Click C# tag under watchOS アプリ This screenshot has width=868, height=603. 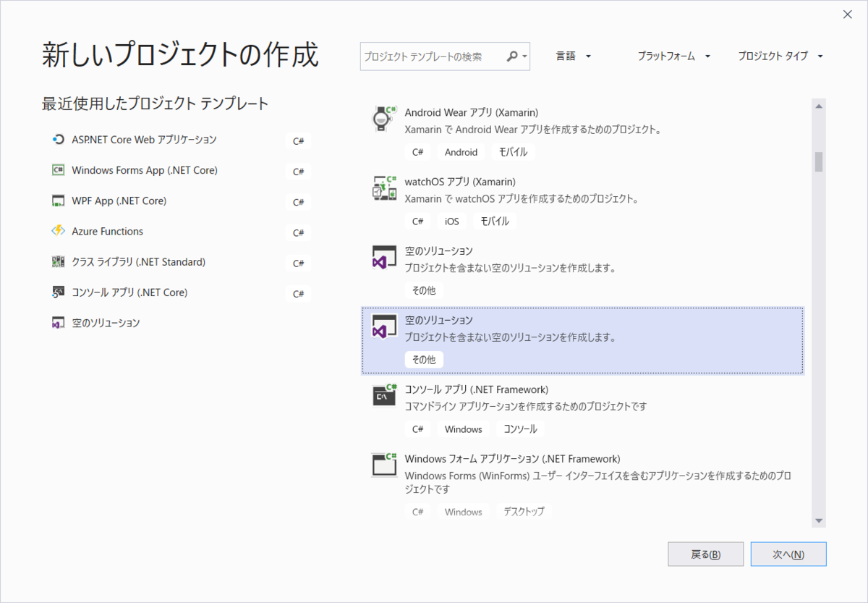(x=418, y=222)
